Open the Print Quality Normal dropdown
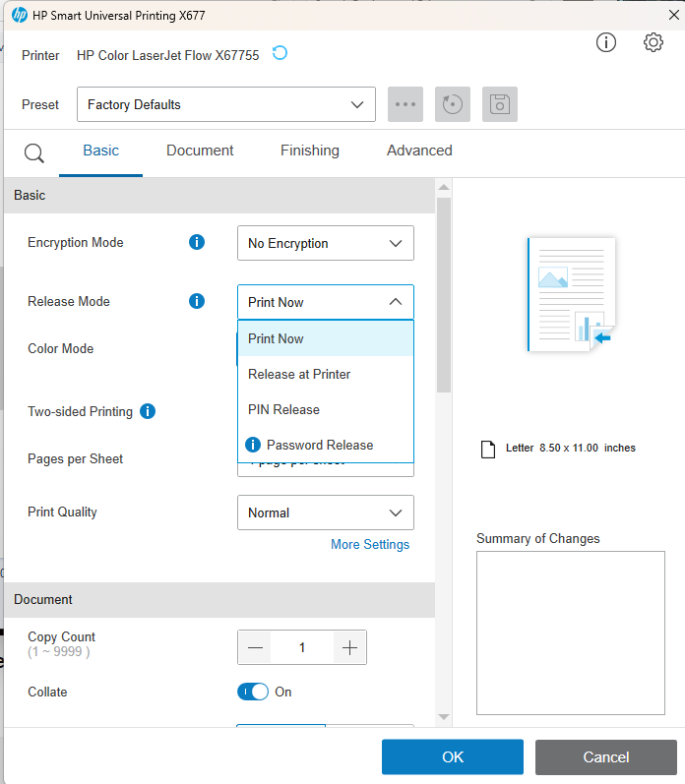Viewport: 685px width, 784px height. [x=326, y=513]
